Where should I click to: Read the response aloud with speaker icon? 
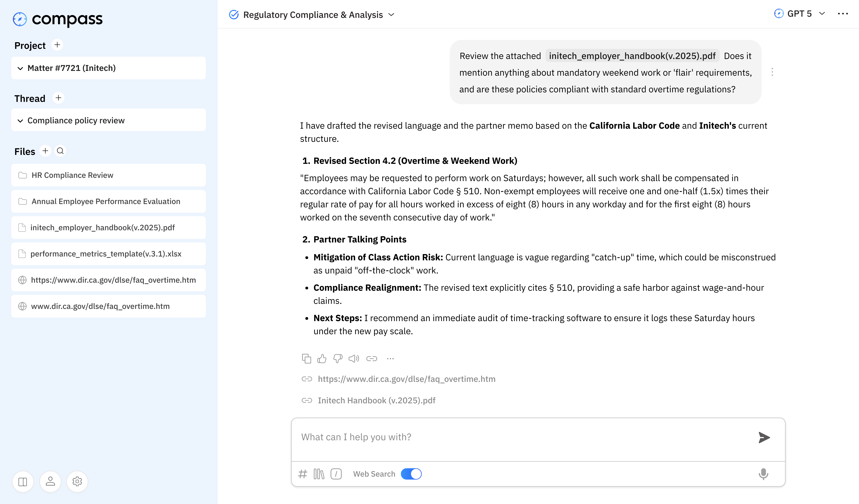click(354, 359)
